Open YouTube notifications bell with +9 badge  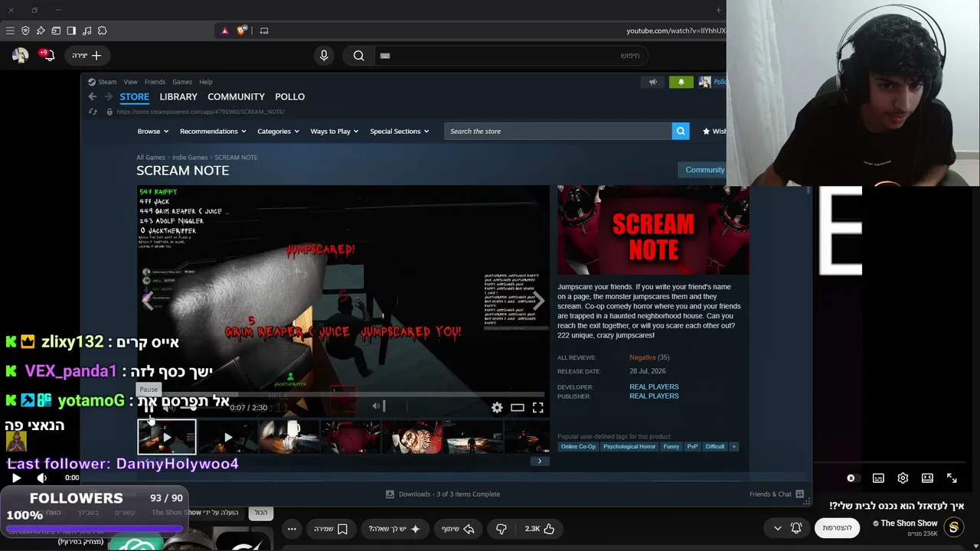click(47, 55)
